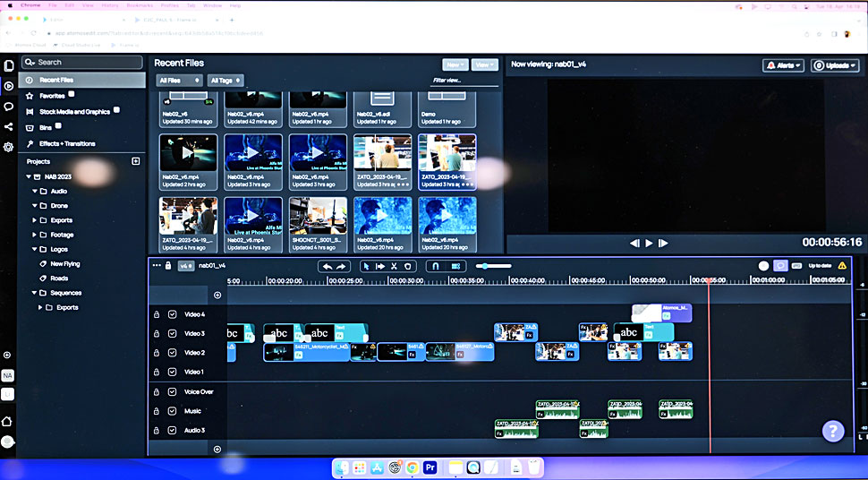The width and height of the screenshot is (868, 480).
Task: Select Recent Files in sidebar
Action: [x=82, y=80]
